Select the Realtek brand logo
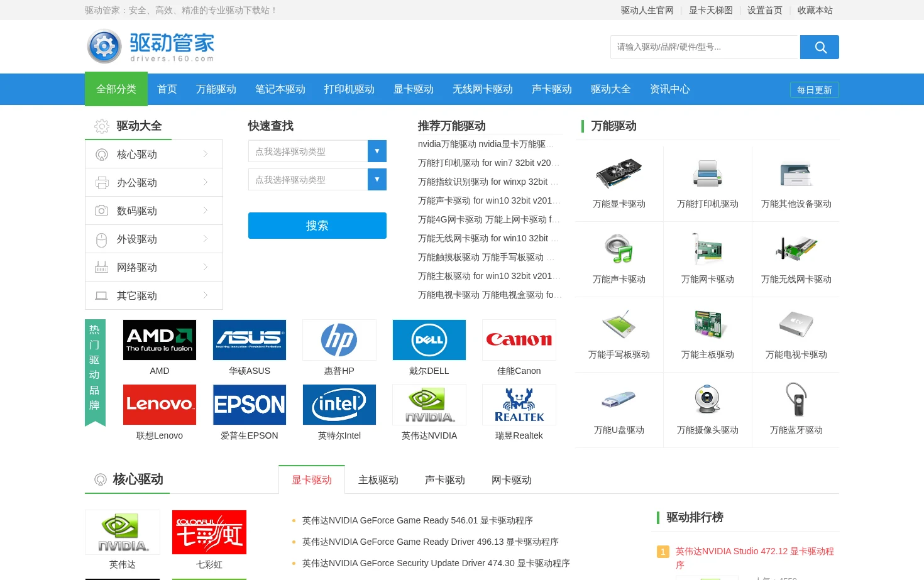Screen dimensions: 924x580 (x=519, y=405)
